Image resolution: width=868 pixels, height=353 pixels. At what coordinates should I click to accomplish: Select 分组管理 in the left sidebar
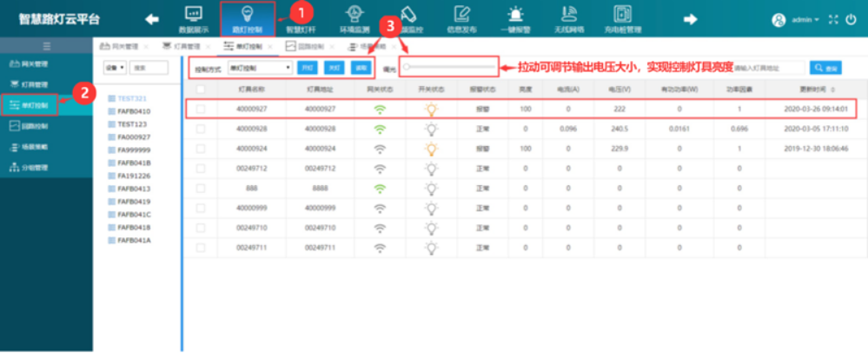(x=35, y=168)
